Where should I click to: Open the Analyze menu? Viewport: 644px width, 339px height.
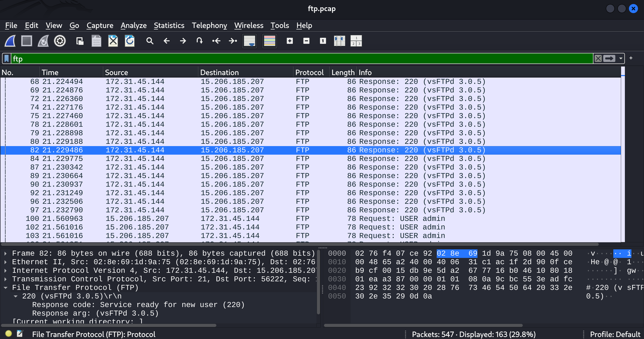[134, 25]
